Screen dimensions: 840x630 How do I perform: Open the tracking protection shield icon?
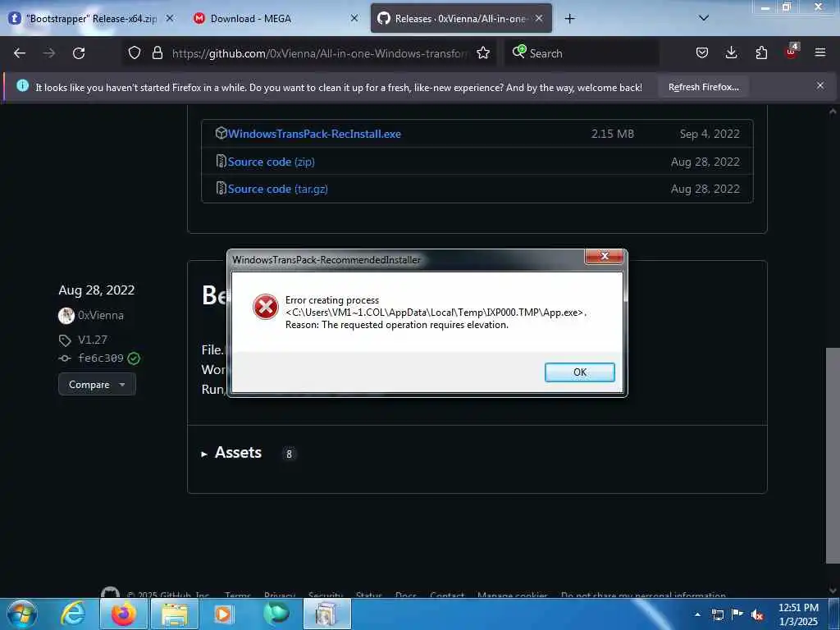[x=135, y=53]
